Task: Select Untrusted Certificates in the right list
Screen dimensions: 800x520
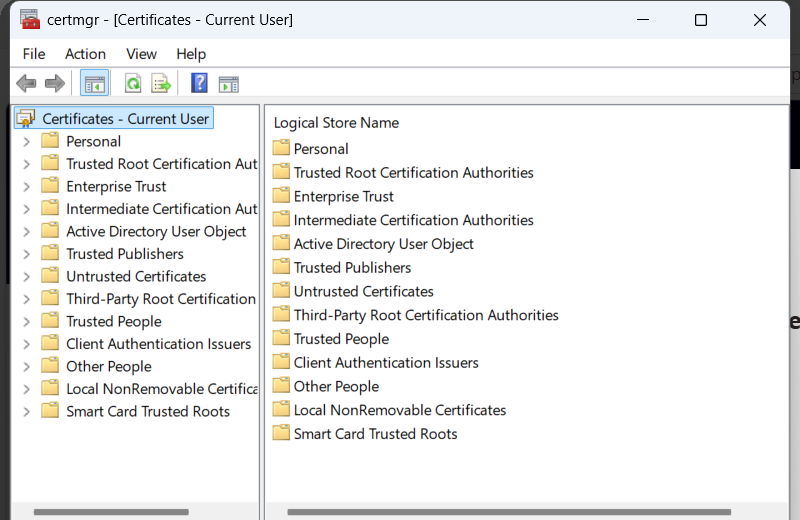Action: pyautogui.click(x=363, y=291)
